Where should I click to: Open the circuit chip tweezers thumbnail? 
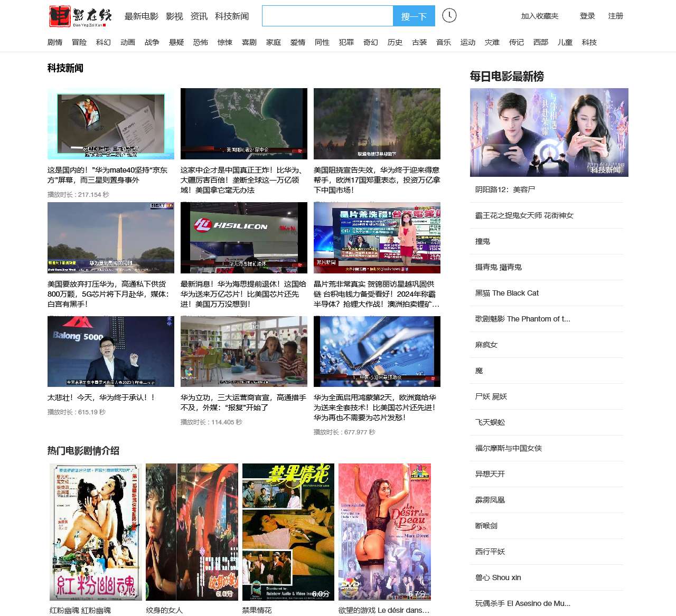pyautogui.click(x=377, y=352)
